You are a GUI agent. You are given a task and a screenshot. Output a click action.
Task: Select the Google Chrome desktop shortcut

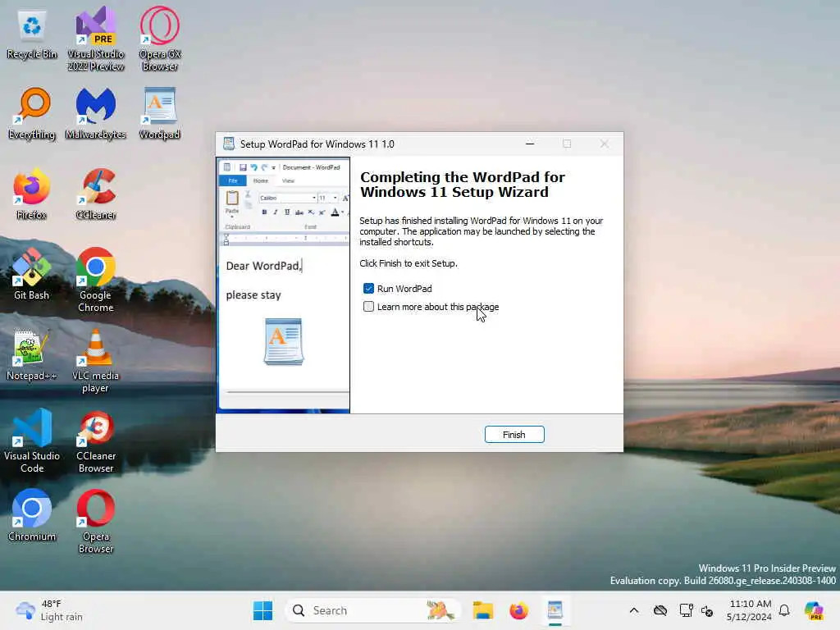click(x=96, y=281)
